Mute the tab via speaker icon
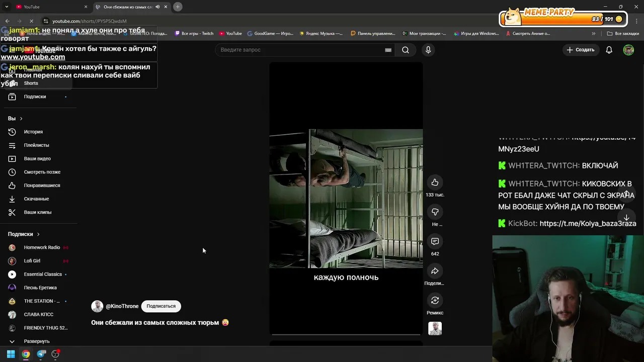 (x=157, y=7)
